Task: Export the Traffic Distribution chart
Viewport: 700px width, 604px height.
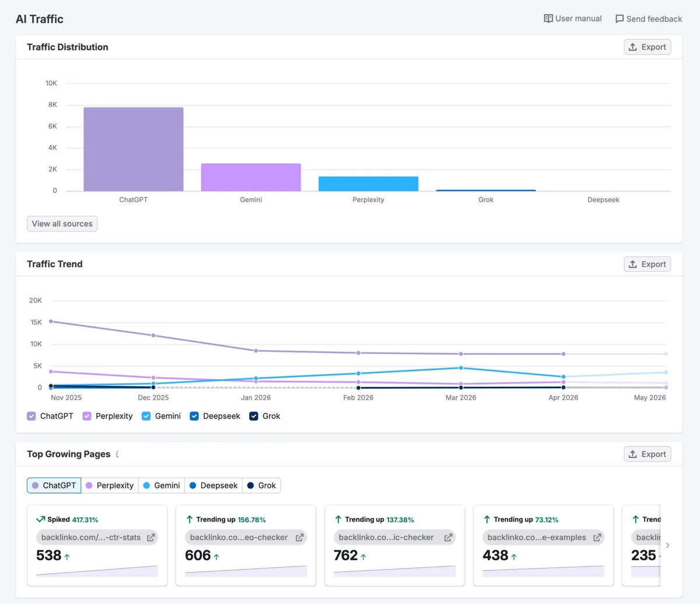Action: point(647,47)
